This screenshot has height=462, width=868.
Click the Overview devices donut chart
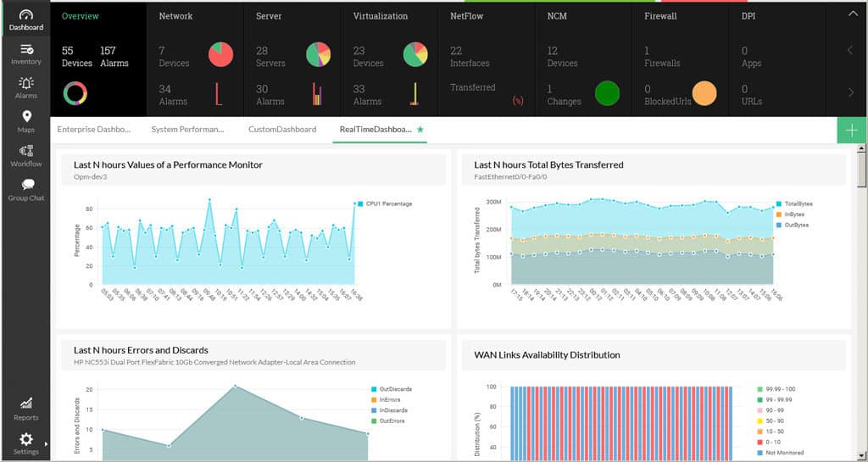click(x=75, y=93)
